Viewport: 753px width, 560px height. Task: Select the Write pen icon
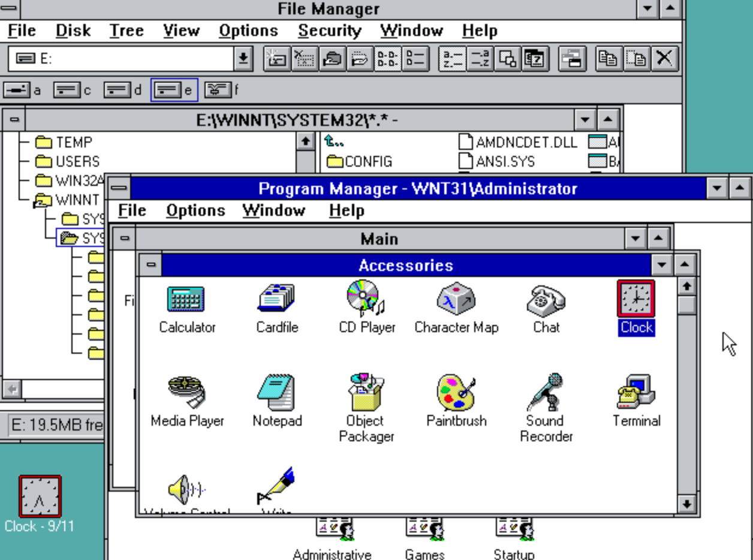click(276, 486)
